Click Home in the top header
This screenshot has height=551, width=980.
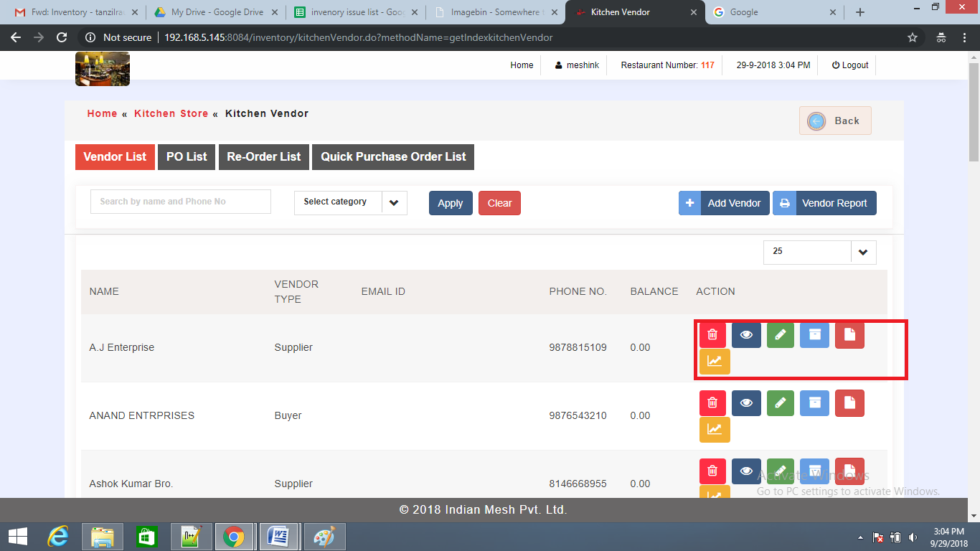tap(522, 65)
